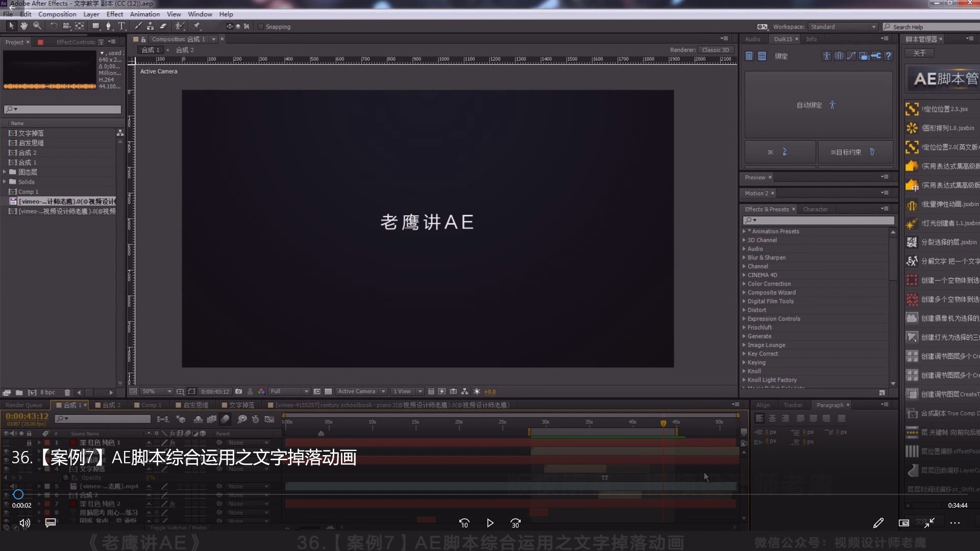
Task: Select the Pen tool
Action: click(x=108, y=26)
